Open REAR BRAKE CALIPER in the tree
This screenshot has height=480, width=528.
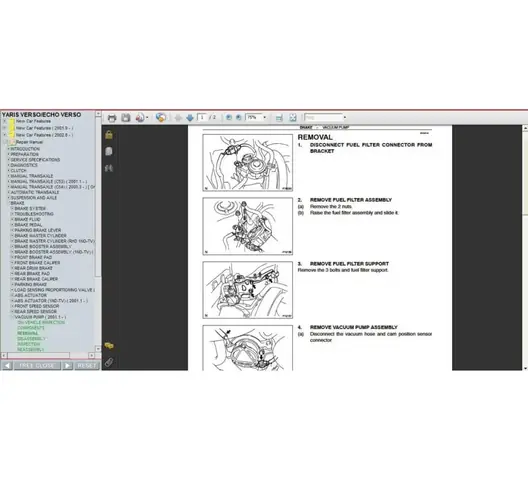point(36,279)
